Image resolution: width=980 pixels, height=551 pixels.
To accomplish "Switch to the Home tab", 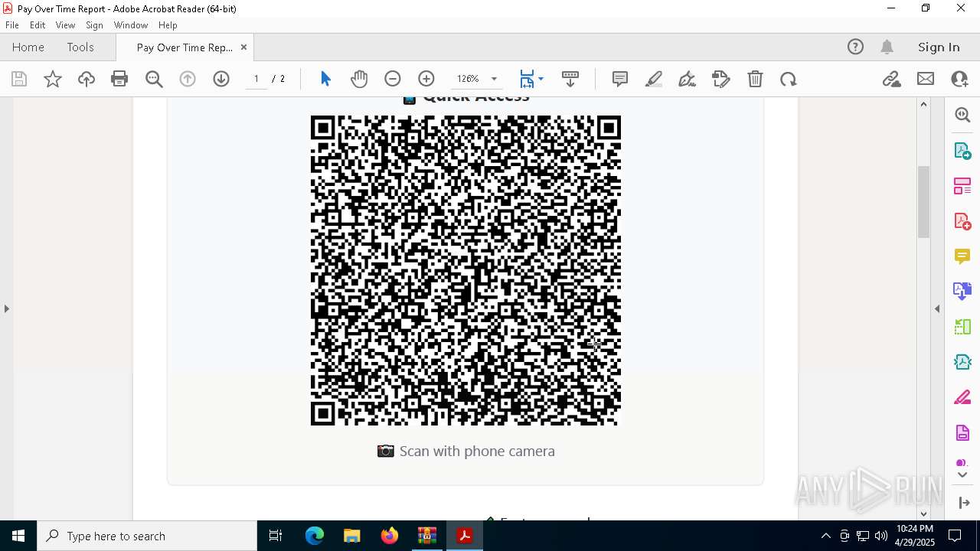I will 28,47.
